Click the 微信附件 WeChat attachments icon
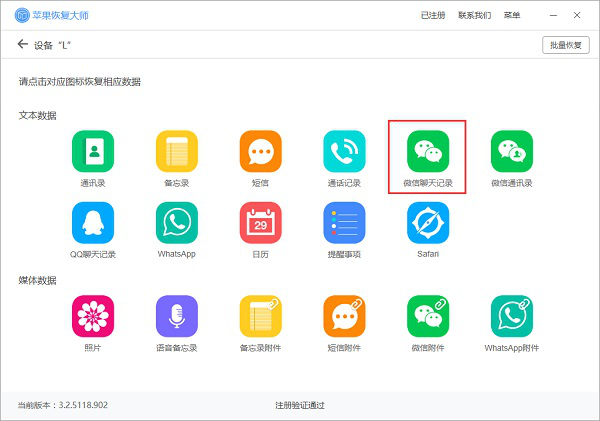This screenshot has height=421, width=600. 427,316
